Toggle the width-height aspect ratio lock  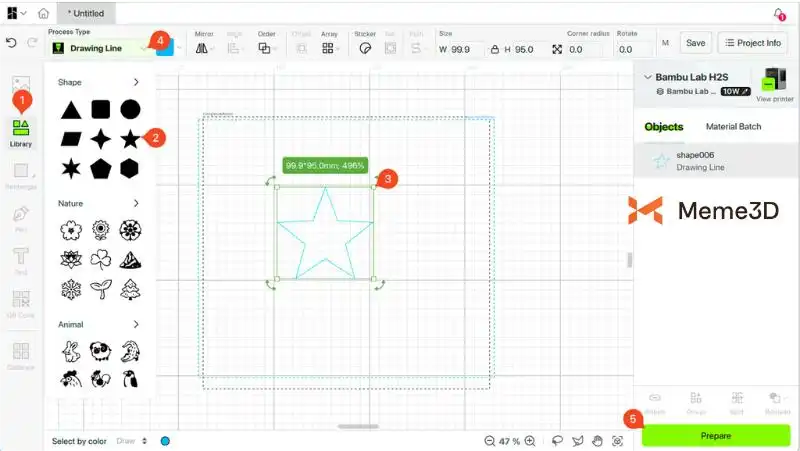(492, 49)
